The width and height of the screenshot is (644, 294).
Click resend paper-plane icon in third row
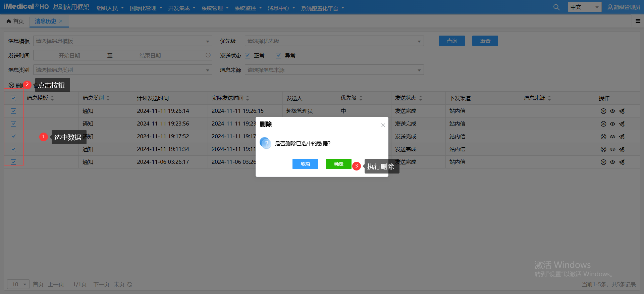[622, 137]
